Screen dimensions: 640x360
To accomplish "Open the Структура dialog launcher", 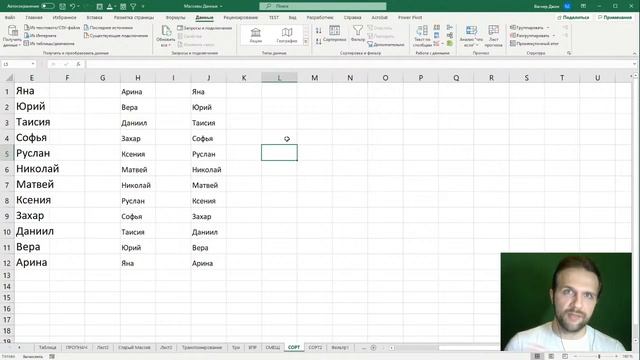I will [x=569, y=53].
